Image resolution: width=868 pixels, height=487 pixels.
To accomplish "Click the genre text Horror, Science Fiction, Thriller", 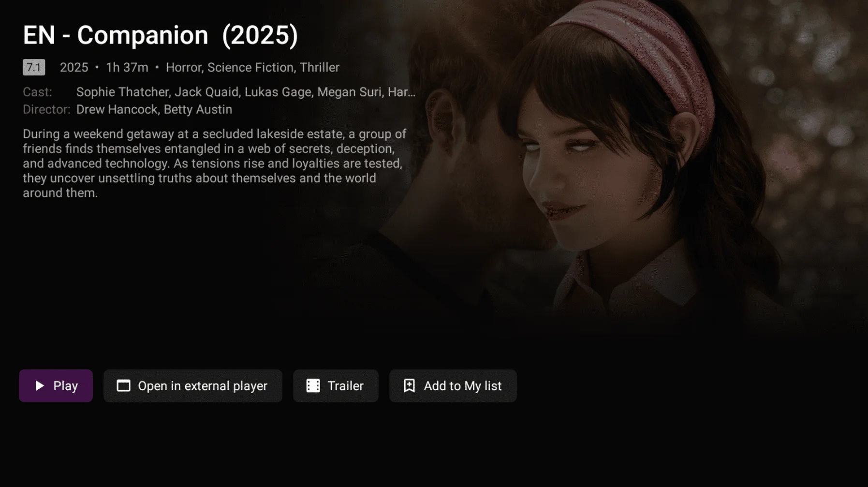I will (252, 67).
